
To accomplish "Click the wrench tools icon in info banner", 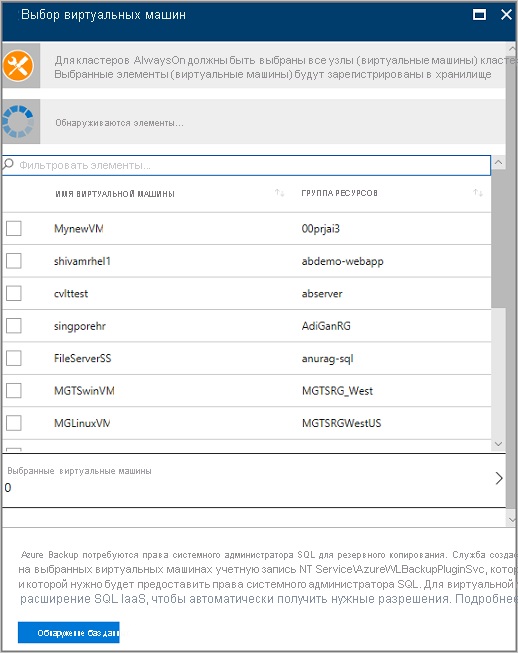I will [x=18, y=66].
